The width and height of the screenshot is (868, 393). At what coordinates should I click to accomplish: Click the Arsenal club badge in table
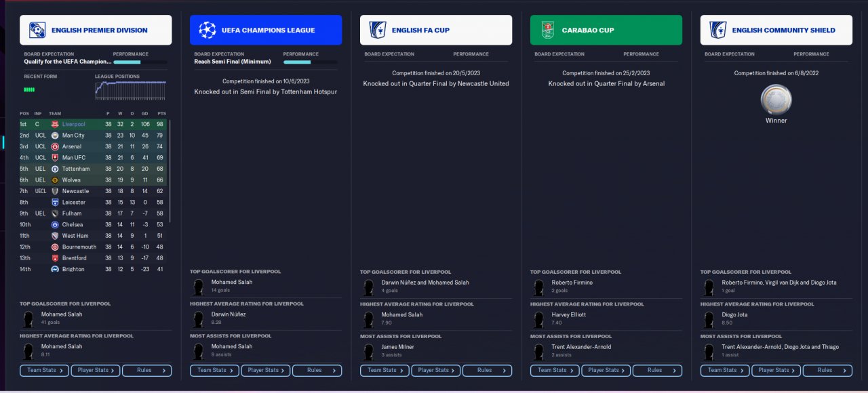point(56,146)
